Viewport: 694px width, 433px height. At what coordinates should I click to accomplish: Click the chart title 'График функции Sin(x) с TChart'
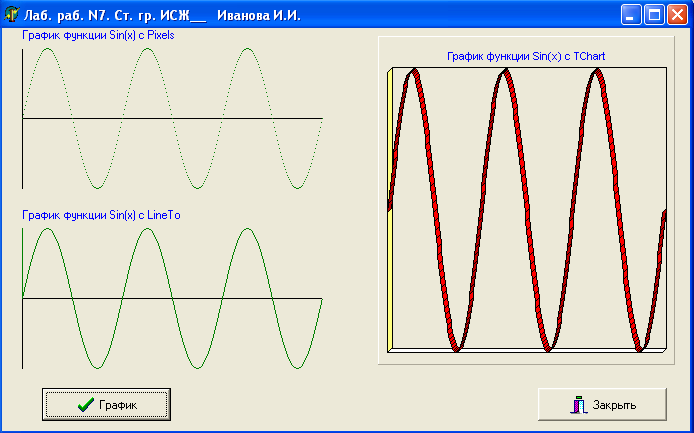pyautogui.click(x=526, y=57)
